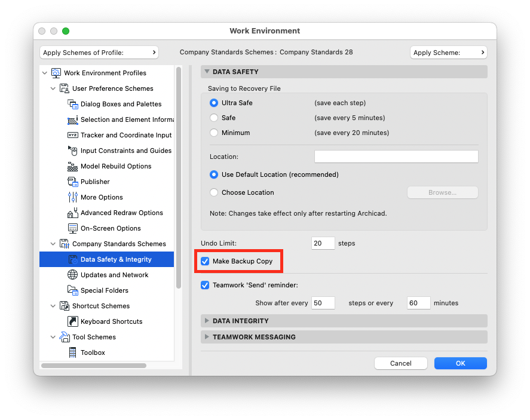Uncheck the Make Backup Copy checkbox
Image resolution: width=530 pixels, height=420 pixels.
(205, 261)
